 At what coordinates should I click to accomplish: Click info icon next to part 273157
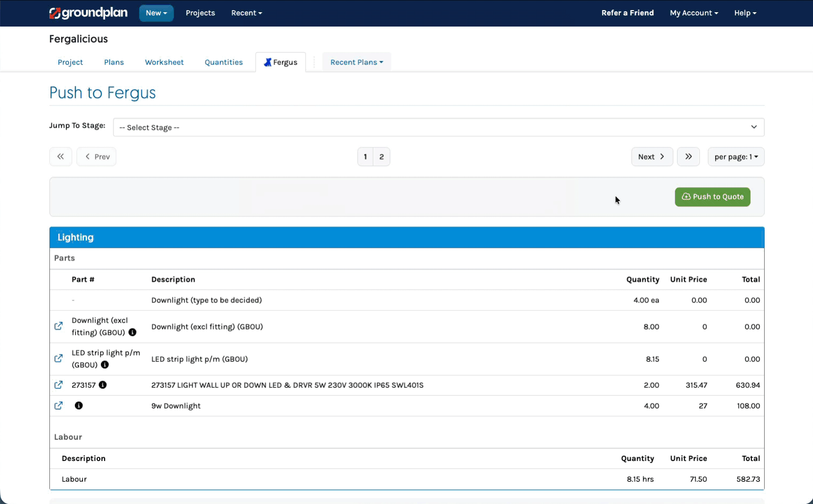(103, 385)
